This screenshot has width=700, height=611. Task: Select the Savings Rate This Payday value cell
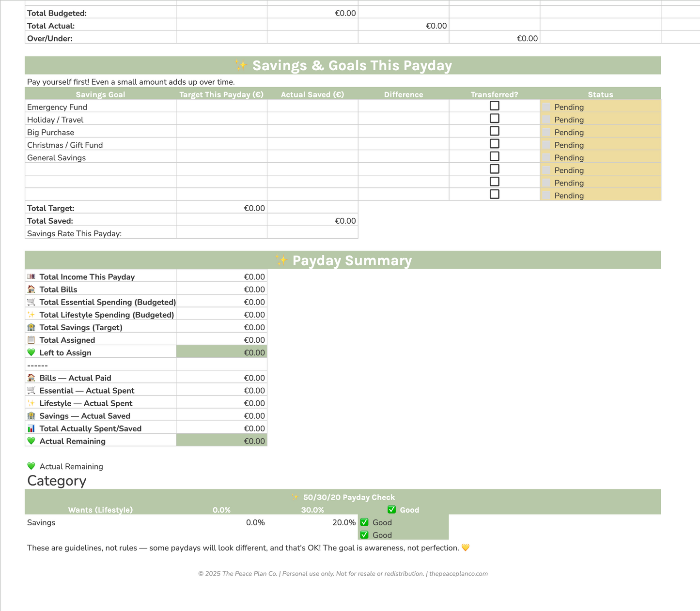221,232
